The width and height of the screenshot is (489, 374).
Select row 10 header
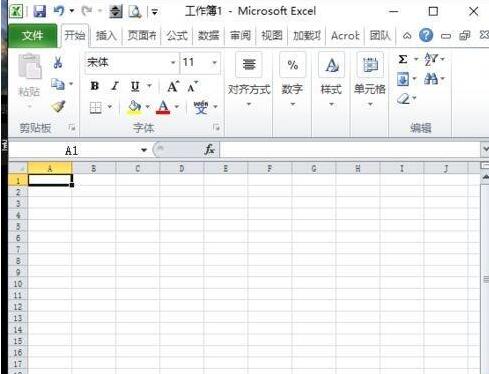18,284
